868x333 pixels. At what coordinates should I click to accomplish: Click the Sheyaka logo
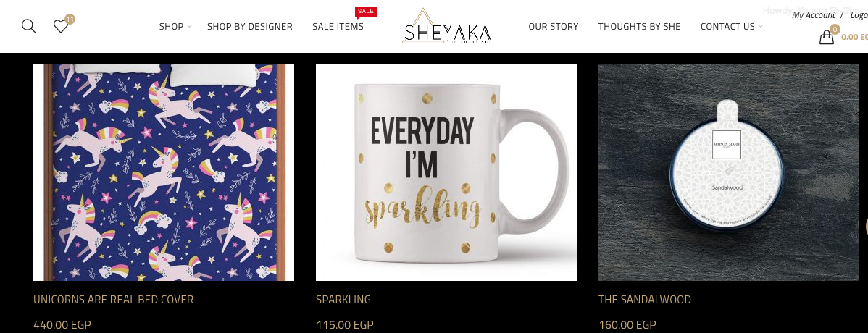pyautogui.click(x=446, y=26)
